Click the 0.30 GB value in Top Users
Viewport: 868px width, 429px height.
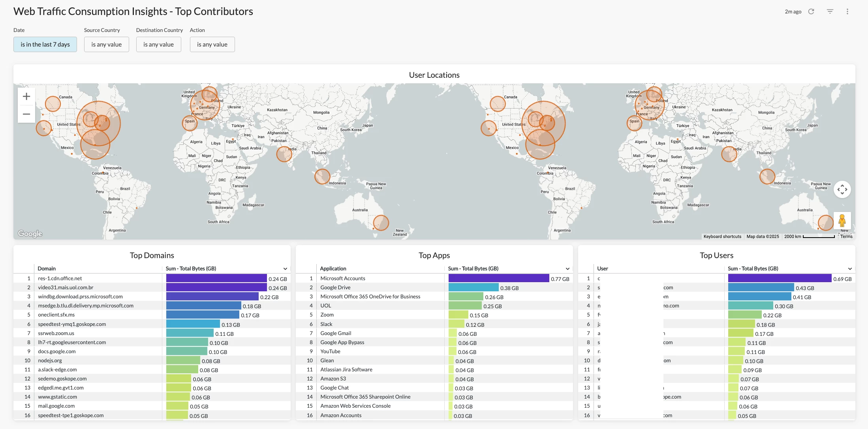click(784, 306)
